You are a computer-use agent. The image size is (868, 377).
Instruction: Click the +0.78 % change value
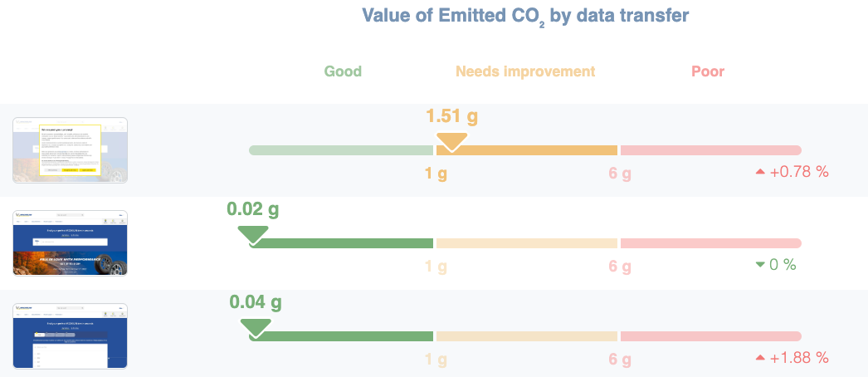(x=800, y=172)
